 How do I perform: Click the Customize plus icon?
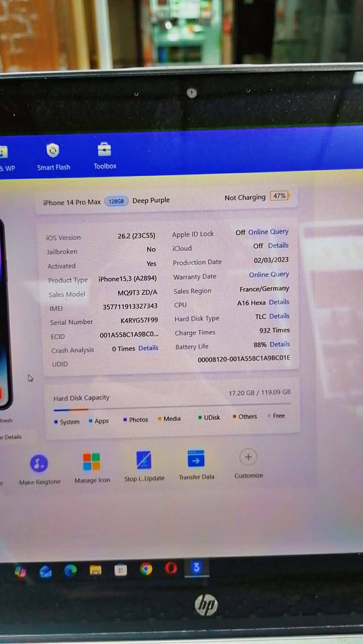pyautogui.click(x=248, y=457)
